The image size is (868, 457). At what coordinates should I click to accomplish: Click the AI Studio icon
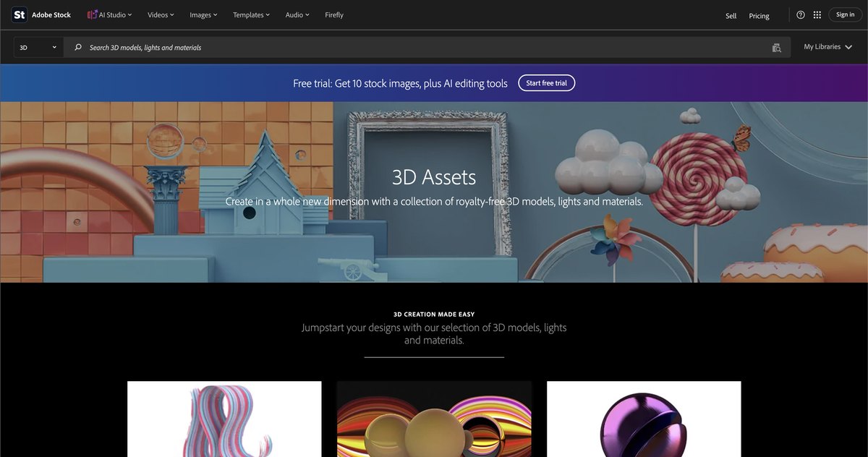(x=92, y=14)
